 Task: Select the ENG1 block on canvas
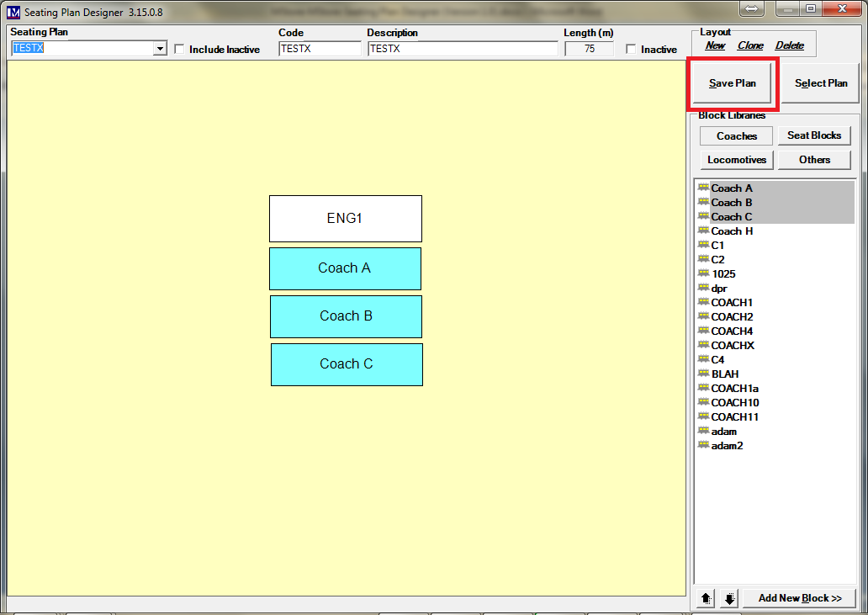(x=346, y=219)
